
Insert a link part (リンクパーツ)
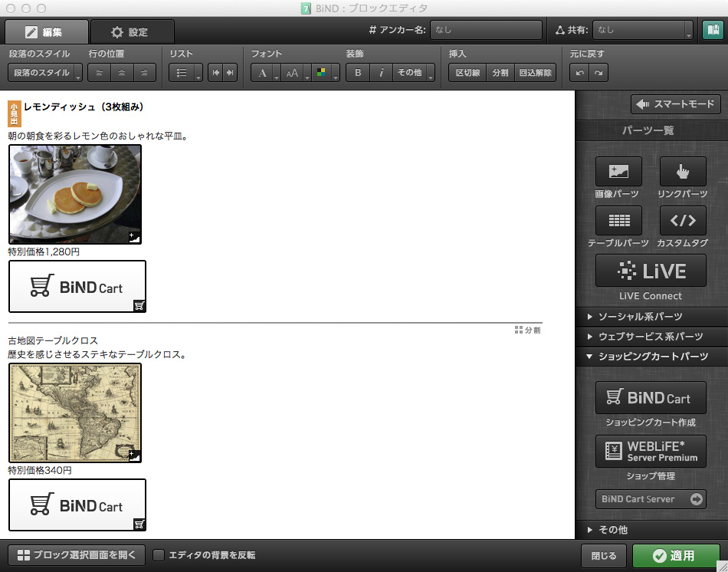[683, 172]
